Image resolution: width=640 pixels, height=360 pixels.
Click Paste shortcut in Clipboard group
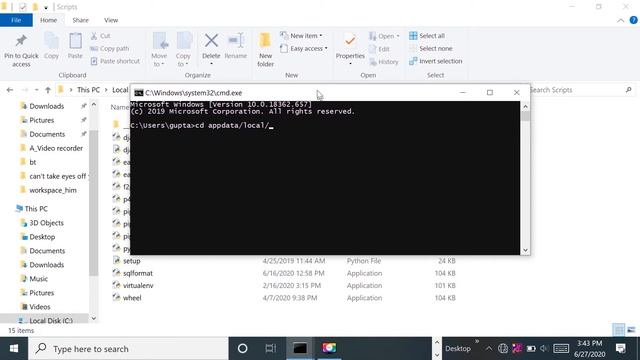coord(115,61)
